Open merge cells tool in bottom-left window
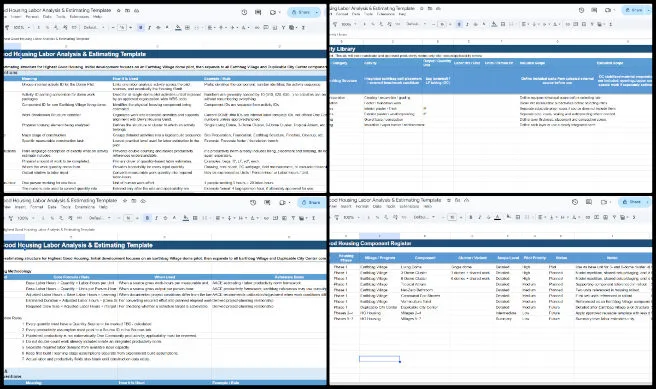Image resolution: width=656 pixels, height=389 pixels. [x=205, y=218]
